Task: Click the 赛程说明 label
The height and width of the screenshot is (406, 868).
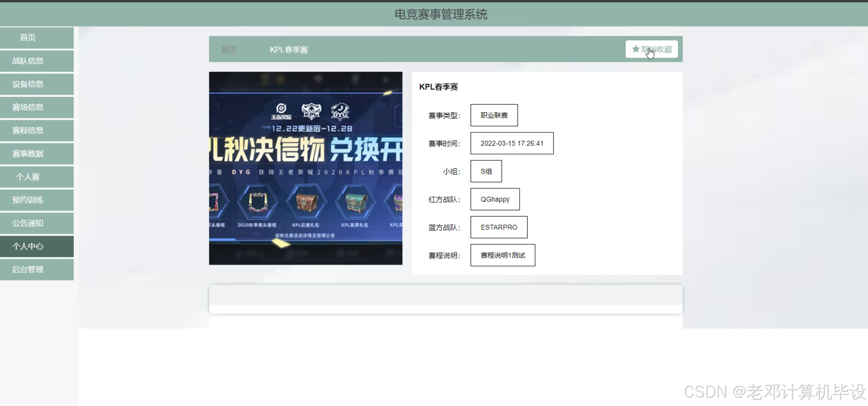Action: pyautogui.click(x=444, y=255)
